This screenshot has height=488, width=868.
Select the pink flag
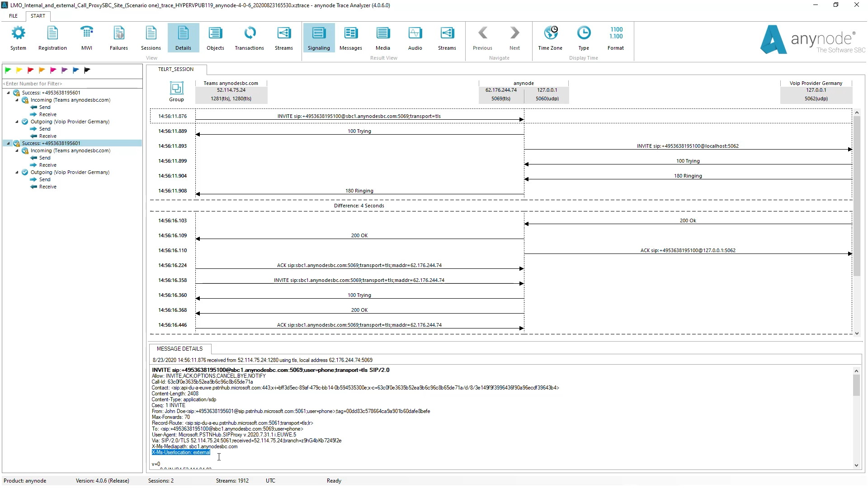(x=53, y=70)
